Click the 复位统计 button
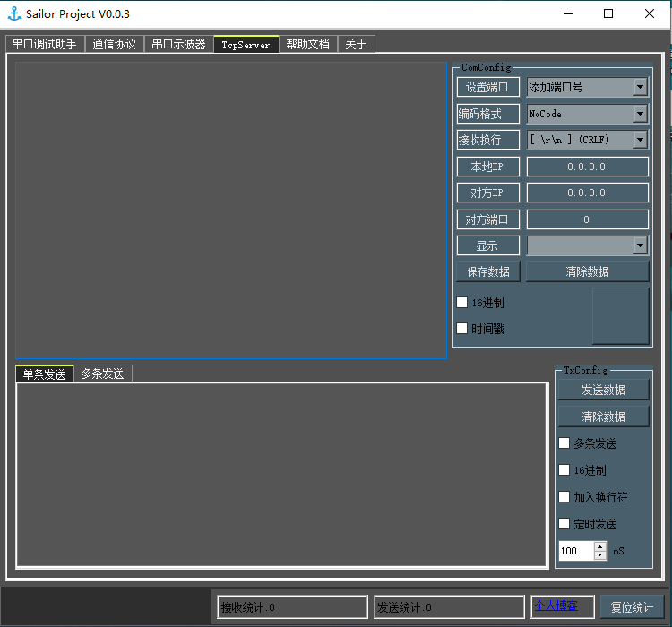This screenshot has width=672, height=627. [x=633, y=607]
